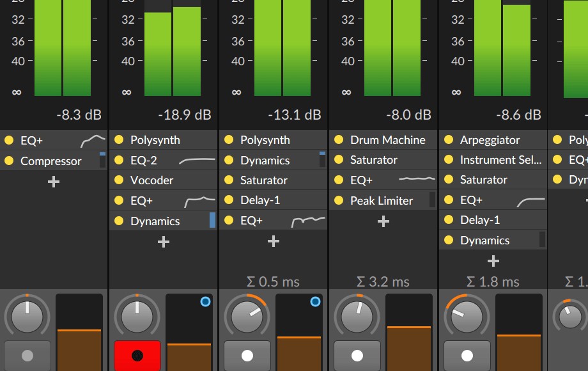Image resolution: width=588 pixels, height=371 pixels.
Task: Open the EQ-2 curve thumbnail
Action: click(197, 161)
